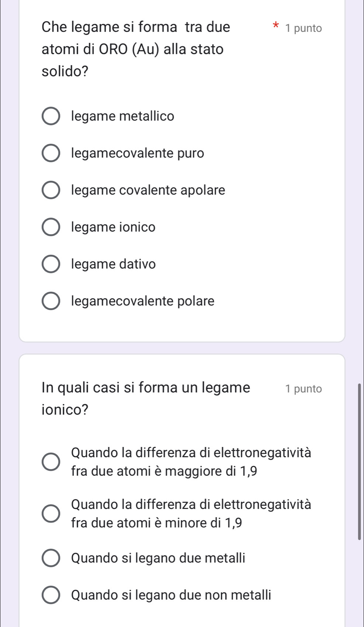Click the 'legamecovalente polare' label text

coord(143,301)
